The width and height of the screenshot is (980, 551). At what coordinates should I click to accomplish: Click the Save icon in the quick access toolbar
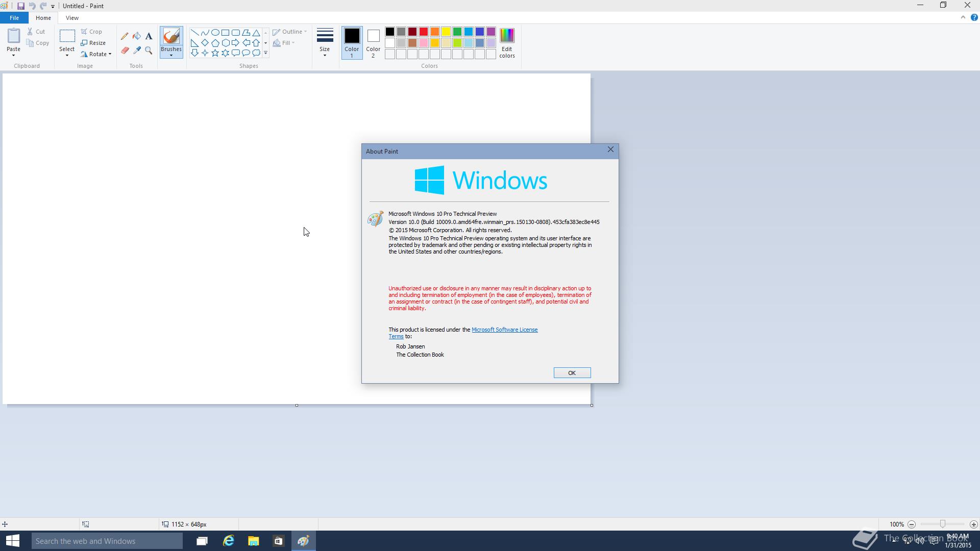pos(21,6)
